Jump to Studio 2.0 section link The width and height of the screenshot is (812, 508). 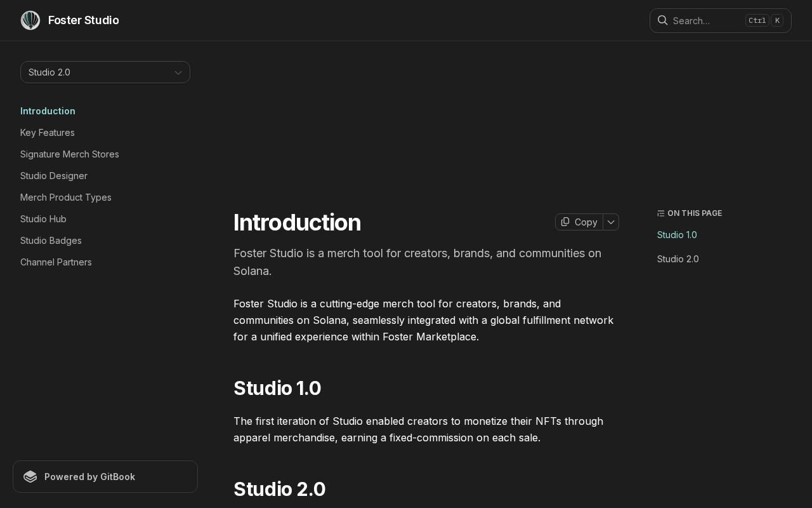(678, 259)
